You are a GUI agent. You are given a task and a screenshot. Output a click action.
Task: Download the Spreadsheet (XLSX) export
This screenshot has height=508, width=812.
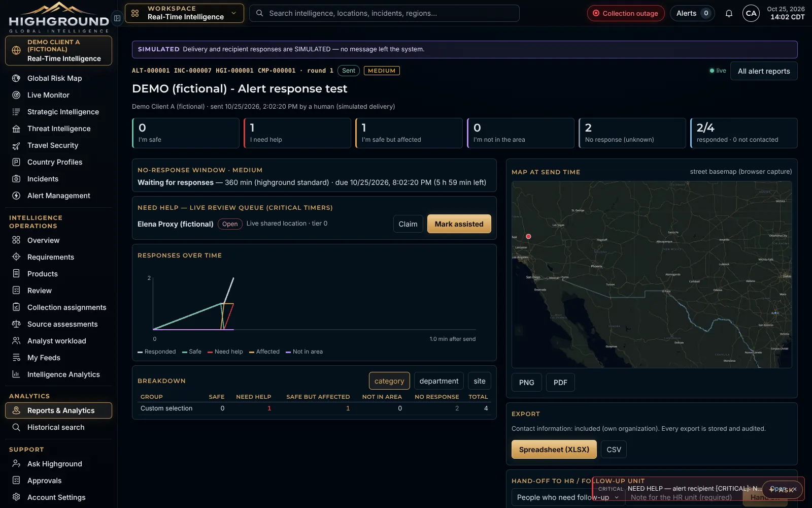tap(554, 450)
